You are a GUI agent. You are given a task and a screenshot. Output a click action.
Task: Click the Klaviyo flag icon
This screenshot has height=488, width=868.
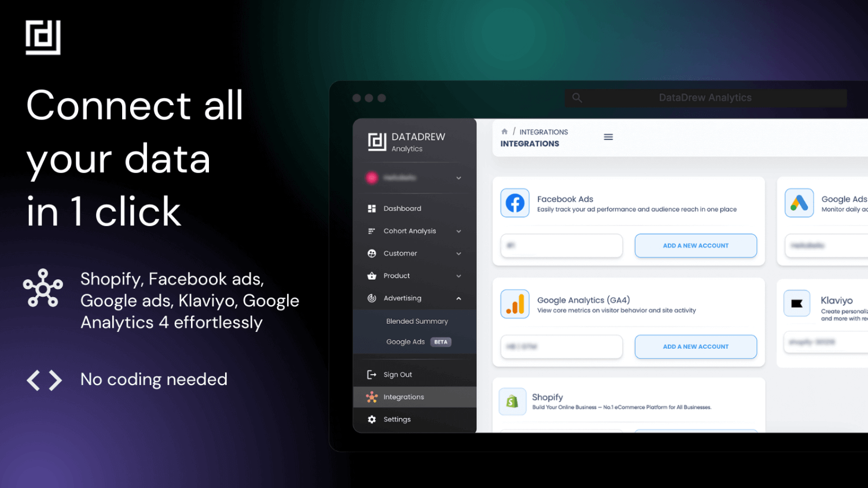pyautogui.click(x=797, y=304)
